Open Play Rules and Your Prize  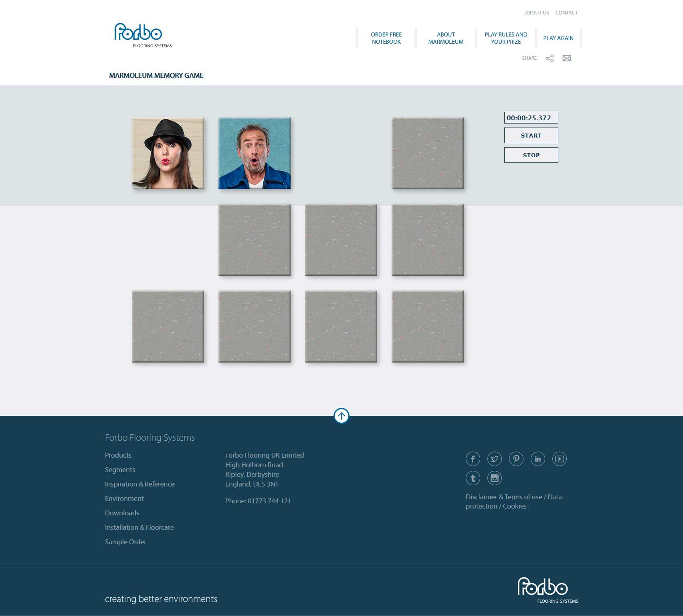point(505,38)
